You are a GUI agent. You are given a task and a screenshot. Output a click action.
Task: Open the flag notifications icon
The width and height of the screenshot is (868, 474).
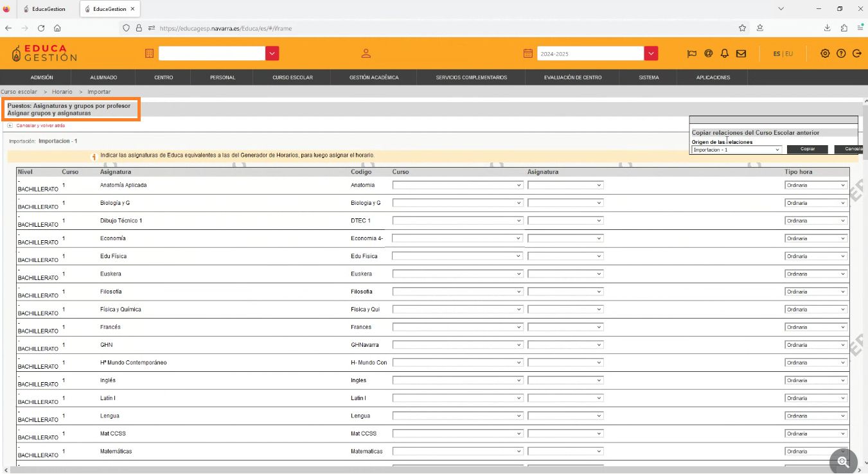pyautogui.click(x=692, y=54)
